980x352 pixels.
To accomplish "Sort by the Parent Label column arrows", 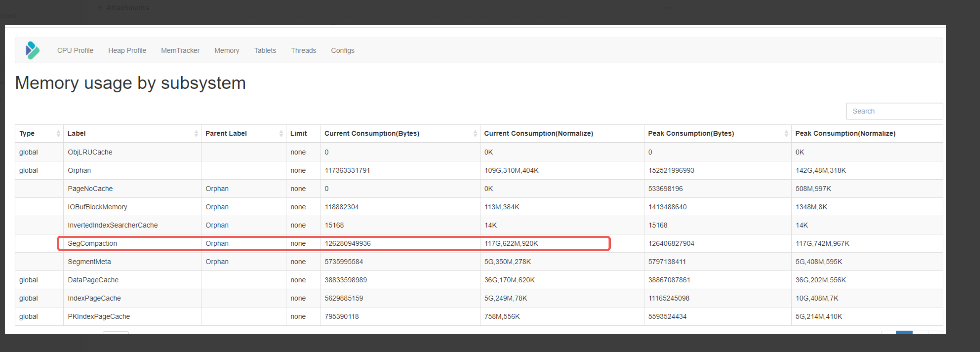I will 281,134.
